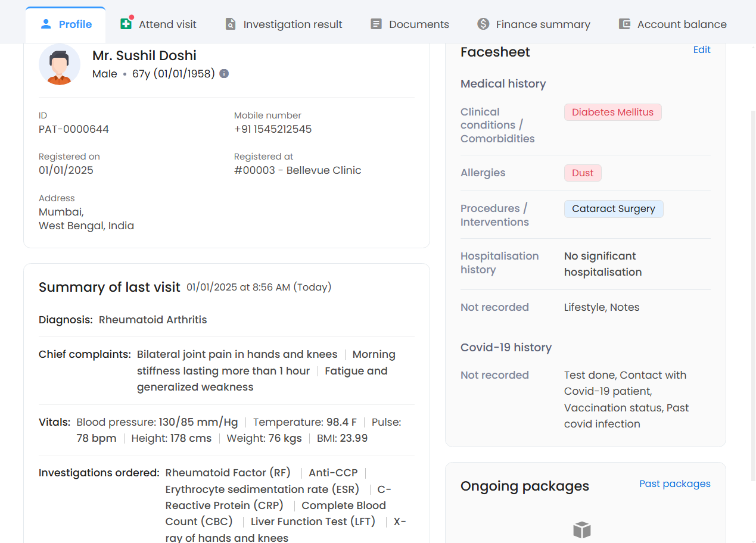Click the Investigation result document icon

pos(231,24)
